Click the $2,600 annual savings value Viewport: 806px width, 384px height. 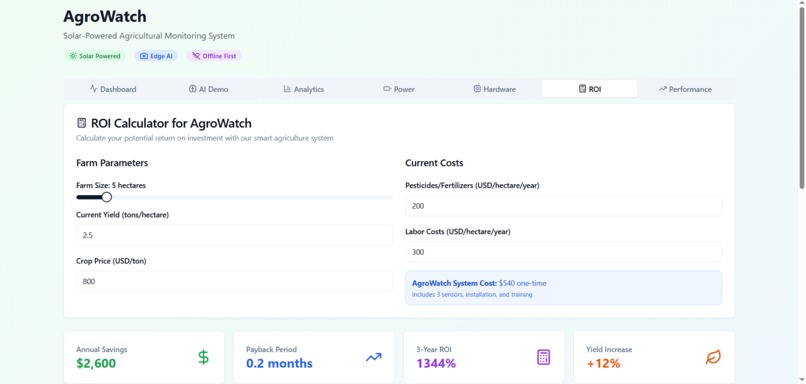click(x=96, y=363)
